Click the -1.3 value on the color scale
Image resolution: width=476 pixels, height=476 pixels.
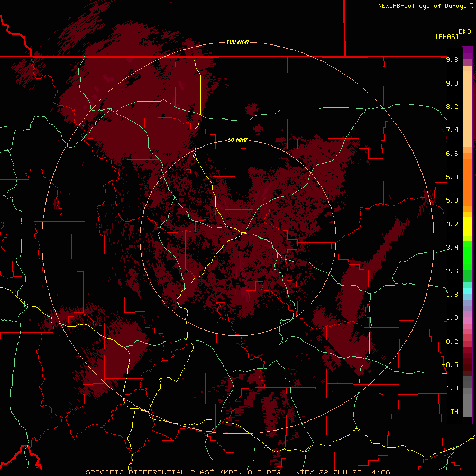450,388
